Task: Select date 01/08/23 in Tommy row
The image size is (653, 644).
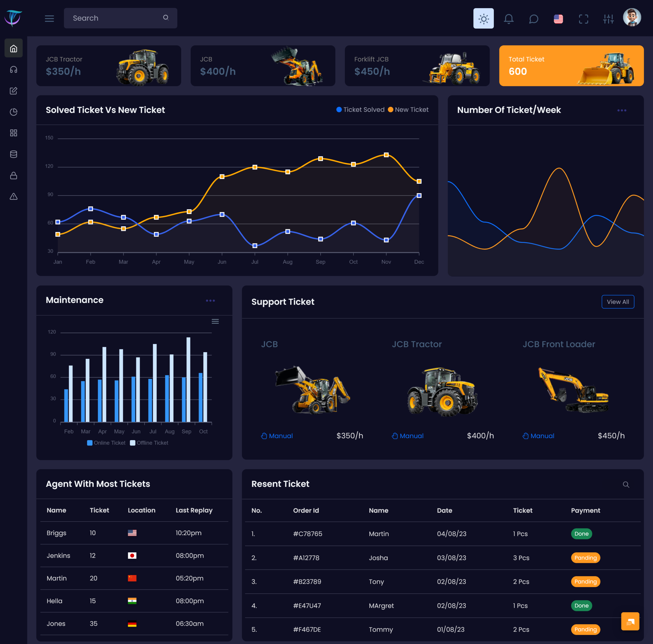Action: (x=450, y=629)
